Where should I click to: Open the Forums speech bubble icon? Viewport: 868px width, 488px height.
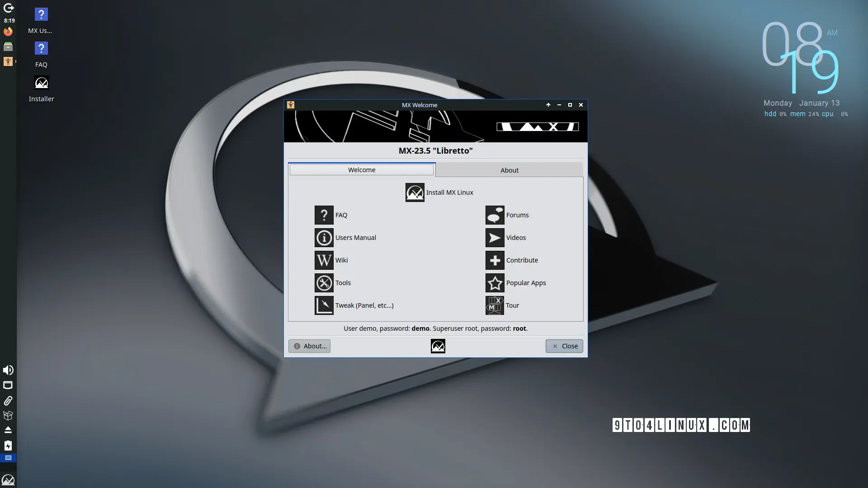pyautogui.click(x=495, y=215)
